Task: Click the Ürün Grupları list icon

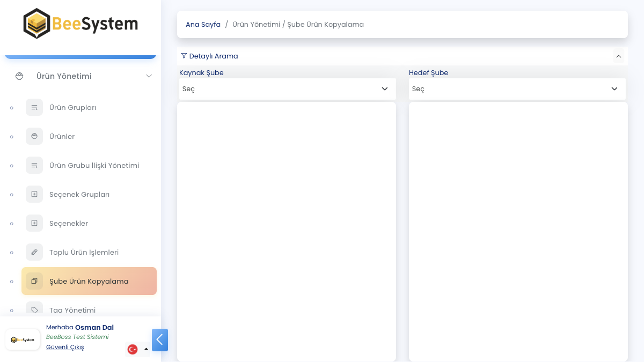Action: 34,107
